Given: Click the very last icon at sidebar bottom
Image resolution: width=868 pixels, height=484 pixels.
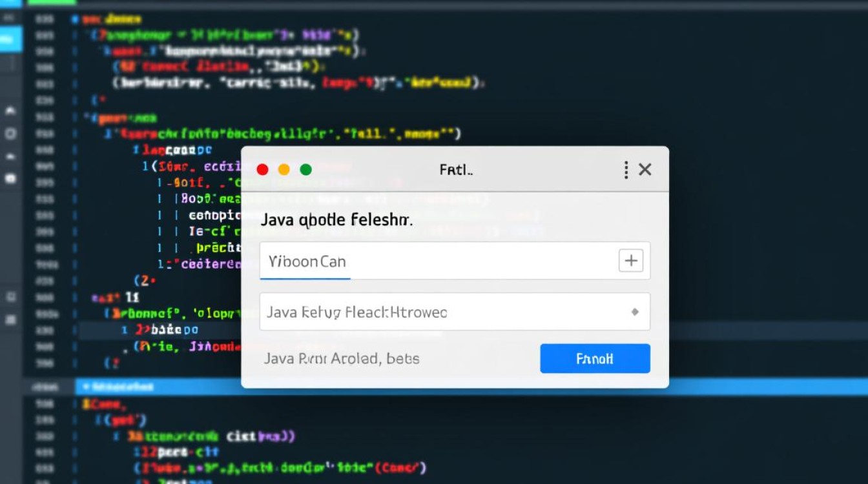Looking at the screenshot, I should pyautogui.click(x=10, y=319).
